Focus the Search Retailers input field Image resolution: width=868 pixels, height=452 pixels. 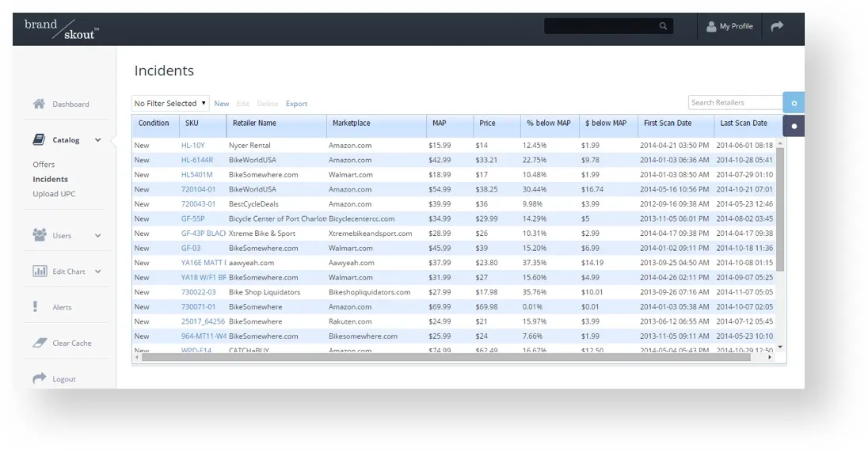click(735, 102)
